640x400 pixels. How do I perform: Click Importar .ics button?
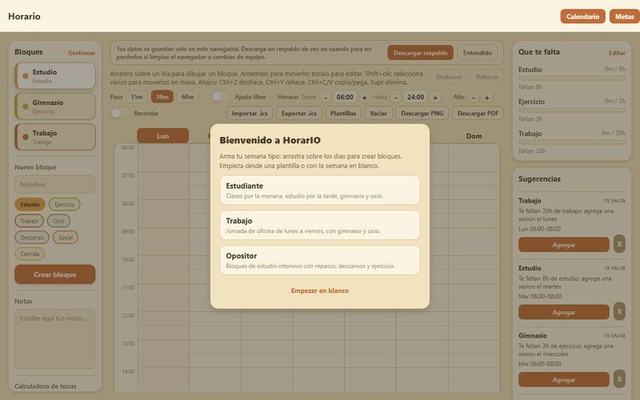click(249, 113)
